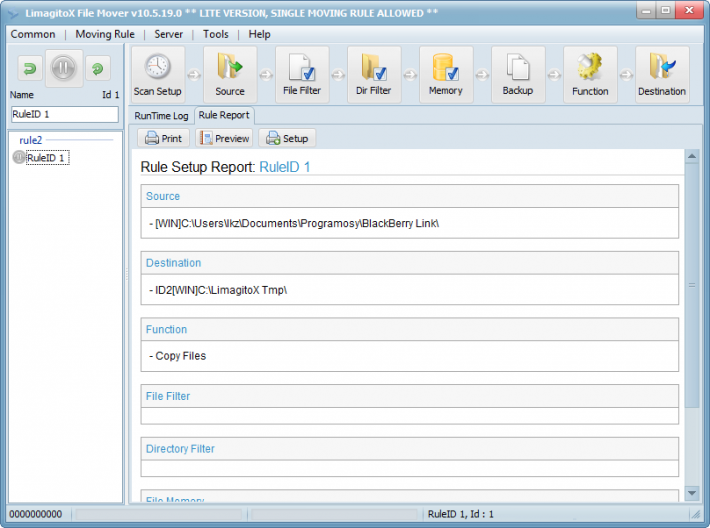Open the Backup settings
Image resolution: width=710 pixels, height=528 pixels.
pyautogui.click(x=518, y=75)
